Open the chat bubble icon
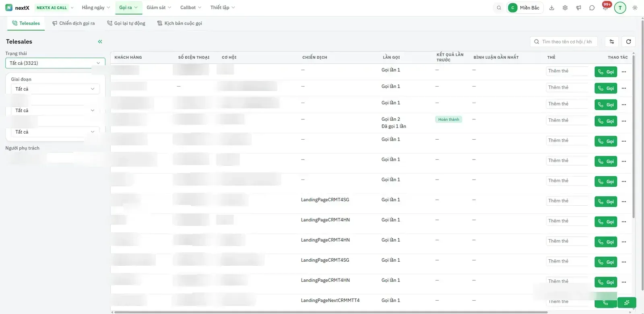This screenshot has height=314, width=644. pyautogui.click(x=592, y=8)
